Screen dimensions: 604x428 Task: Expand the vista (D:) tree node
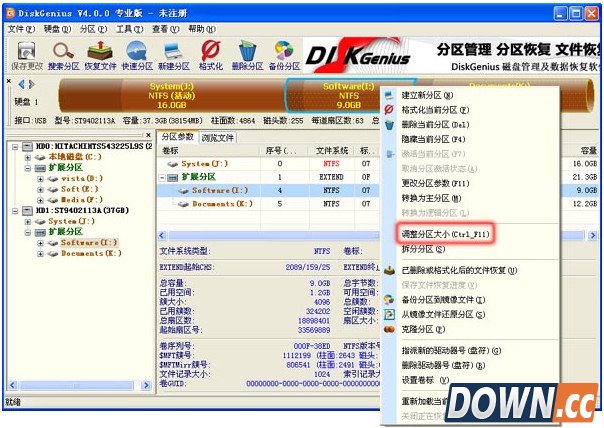pos(40,179)
